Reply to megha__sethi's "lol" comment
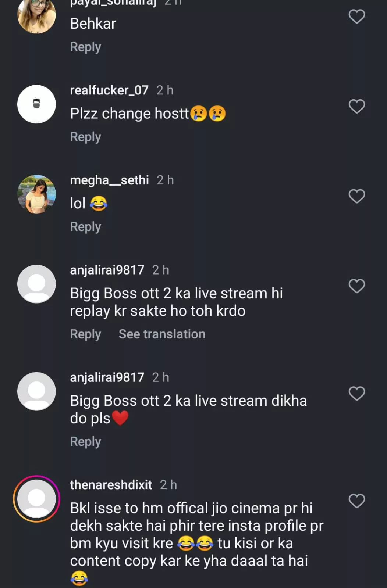Viewport: 387px width, 588px height. pos(85,227)
